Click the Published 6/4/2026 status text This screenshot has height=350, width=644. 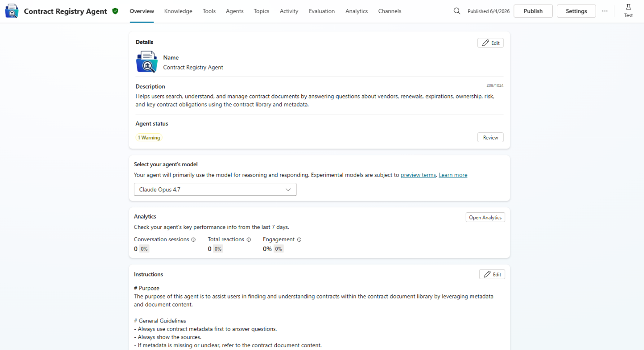pos(488,11)
